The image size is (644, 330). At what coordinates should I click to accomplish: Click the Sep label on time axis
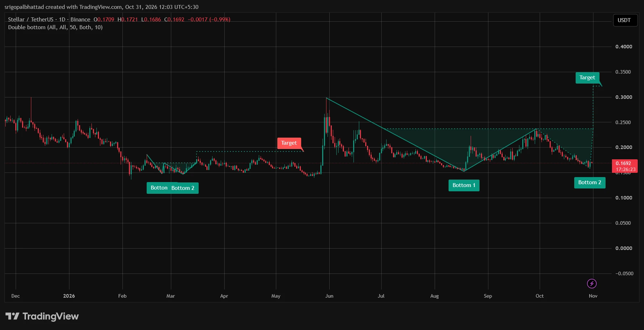point(488,296)
